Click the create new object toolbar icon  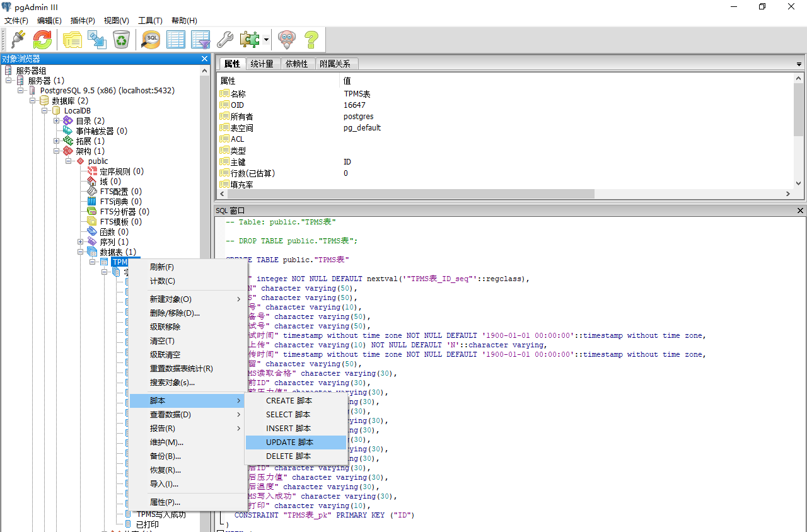pyautogui.click(x=96, y=40)
